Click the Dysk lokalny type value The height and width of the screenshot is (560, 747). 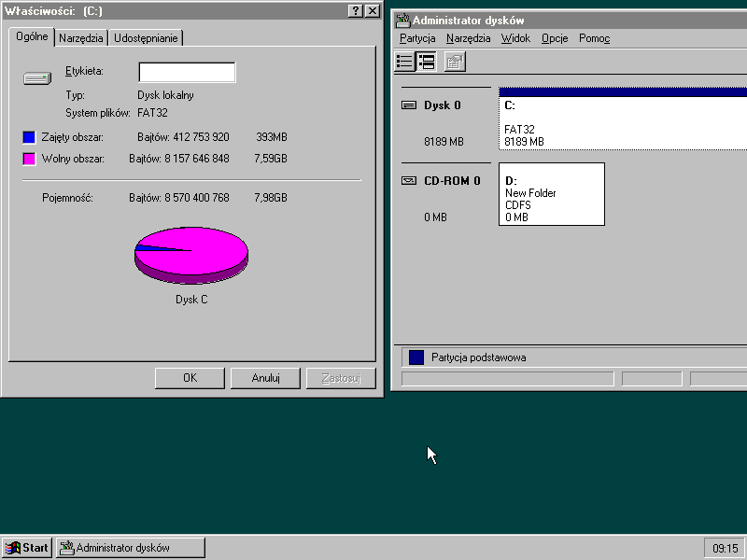click(165, 95)
